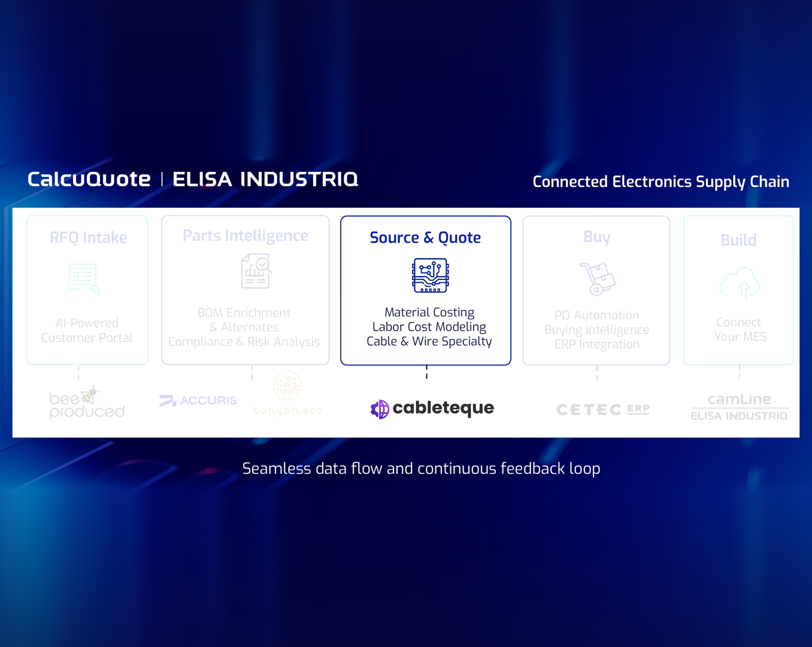Image resolution: width=812 pixels, height=647 pixels.
Task: Click the bee produced logo
Action: (87, 403)
